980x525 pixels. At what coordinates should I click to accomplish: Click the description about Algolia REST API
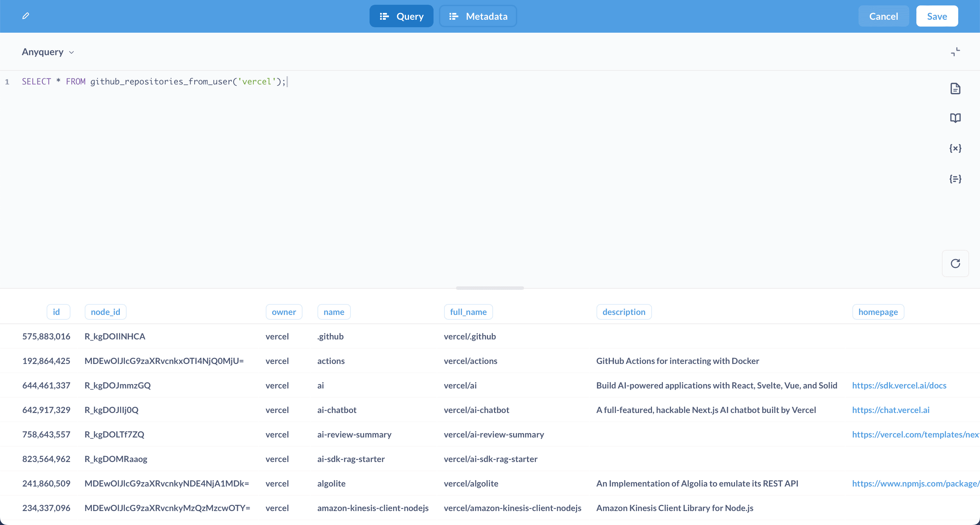point(697,483)
